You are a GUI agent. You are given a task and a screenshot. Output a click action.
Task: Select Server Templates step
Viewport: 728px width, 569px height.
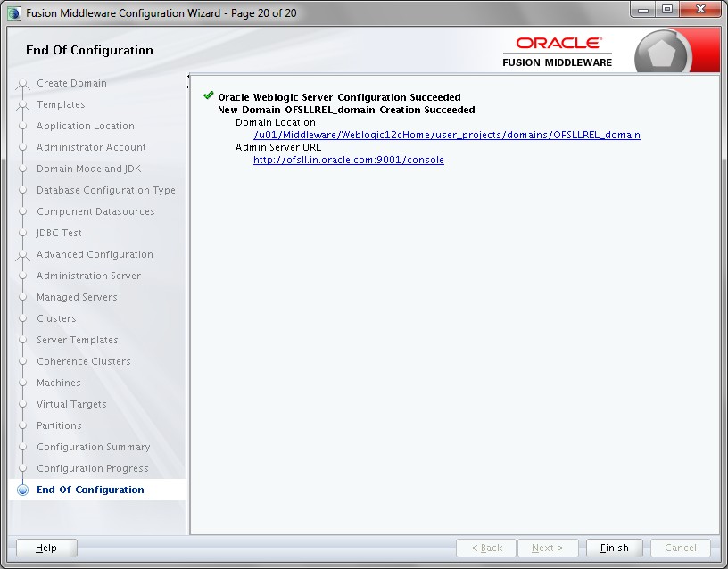tap(78, 340)
